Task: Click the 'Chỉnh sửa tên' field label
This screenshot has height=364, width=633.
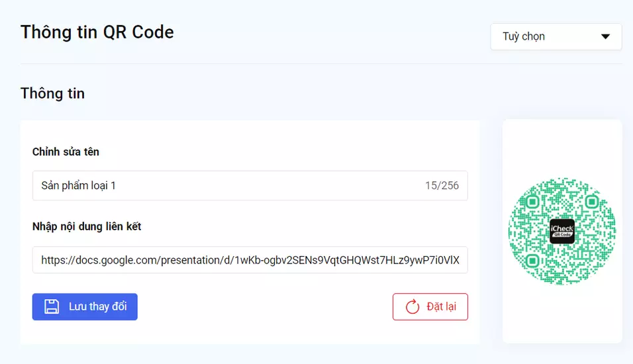Action: click(66, 152)
